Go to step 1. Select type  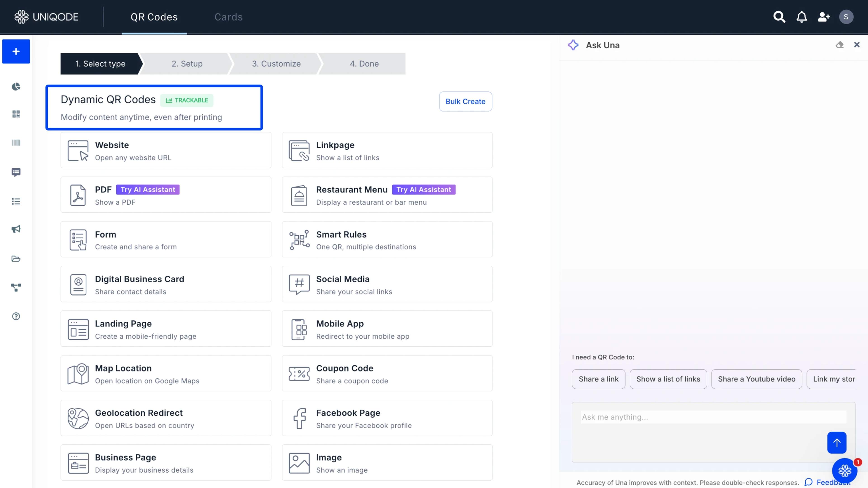pyautogui.click(x=100, y=64)
